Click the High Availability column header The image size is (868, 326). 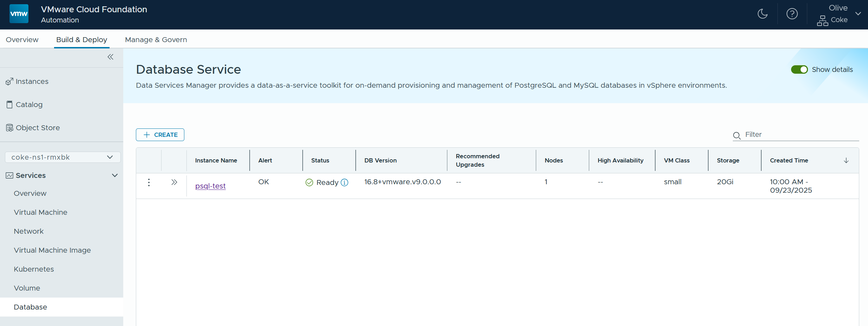[x=620, y=160]
